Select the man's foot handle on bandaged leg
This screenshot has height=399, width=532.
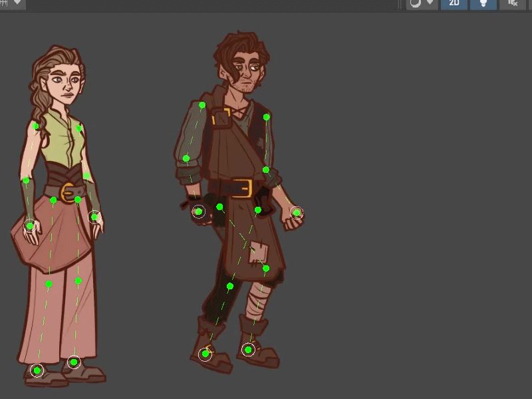click(x=248, y=350)
